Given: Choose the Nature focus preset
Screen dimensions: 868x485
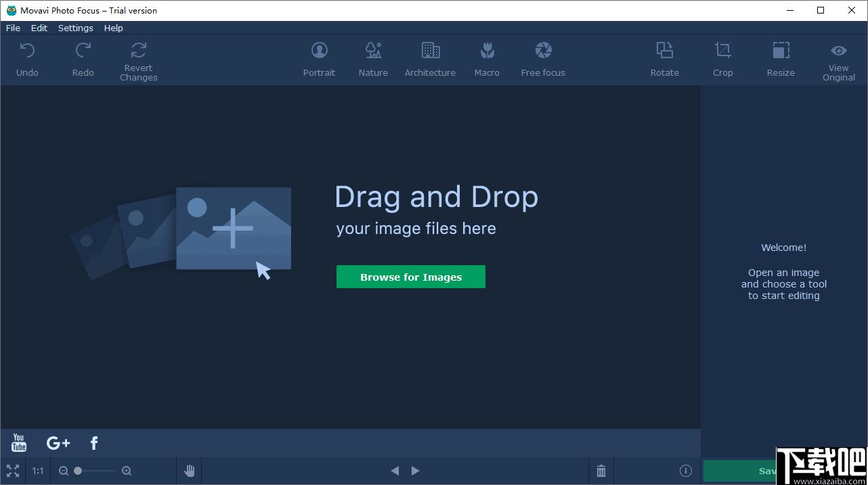Looking at the screenshot, I should pyautogui.click(x=373, y=60).
